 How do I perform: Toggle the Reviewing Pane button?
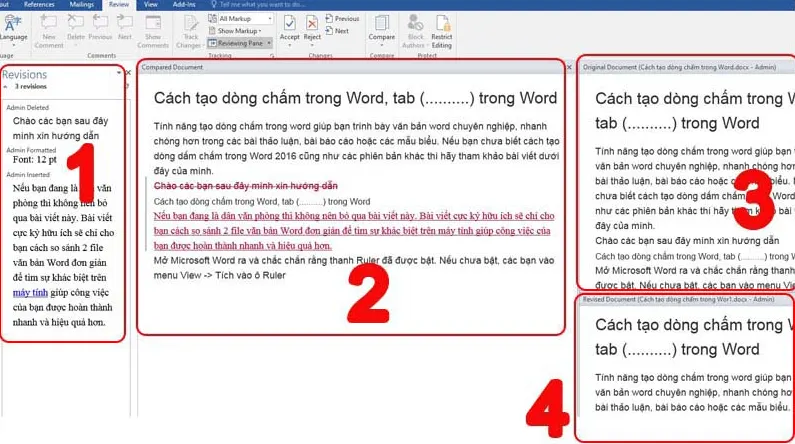click(x=236, y=43)
